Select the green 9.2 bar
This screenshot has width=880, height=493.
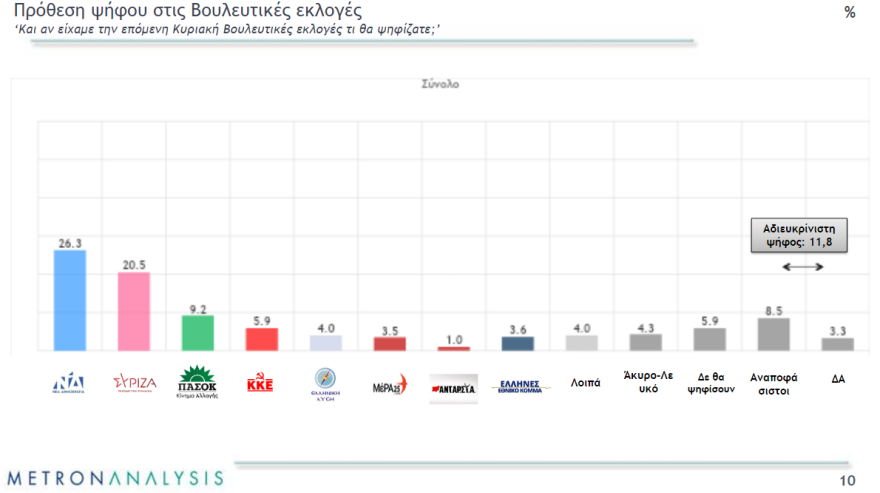tap(197, 333)
